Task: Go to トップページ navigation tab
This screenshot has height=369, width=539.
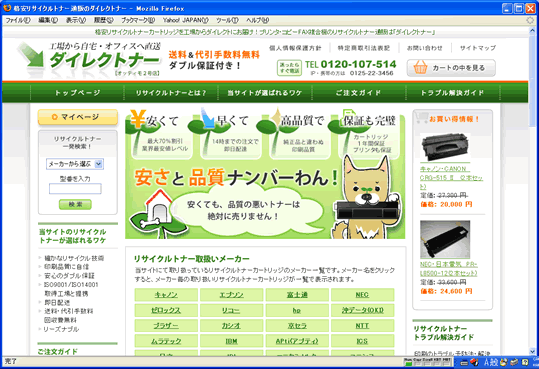Action: (x=77, y=93)
